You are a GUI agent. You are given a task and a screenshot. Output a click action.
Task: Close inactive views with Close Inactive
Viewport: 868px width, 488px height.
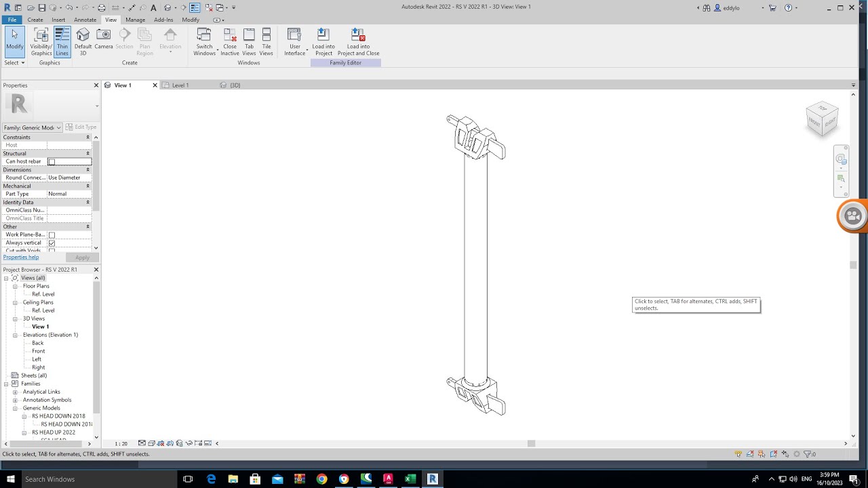230,41
